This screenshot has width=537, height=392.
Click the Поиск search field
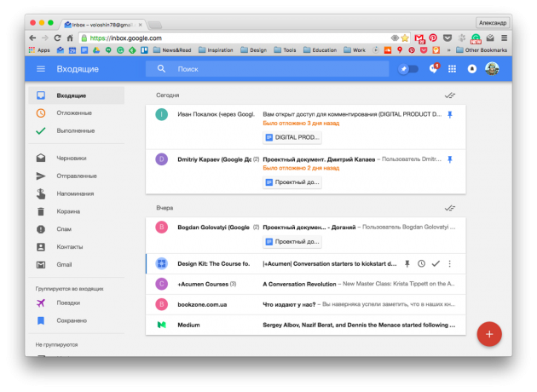(268, 69)
